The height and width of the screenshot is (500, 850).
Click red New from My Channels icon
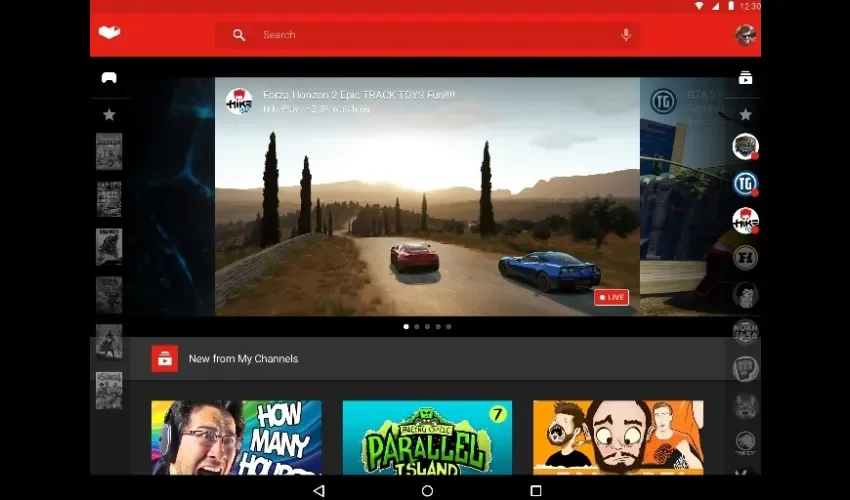165,358
